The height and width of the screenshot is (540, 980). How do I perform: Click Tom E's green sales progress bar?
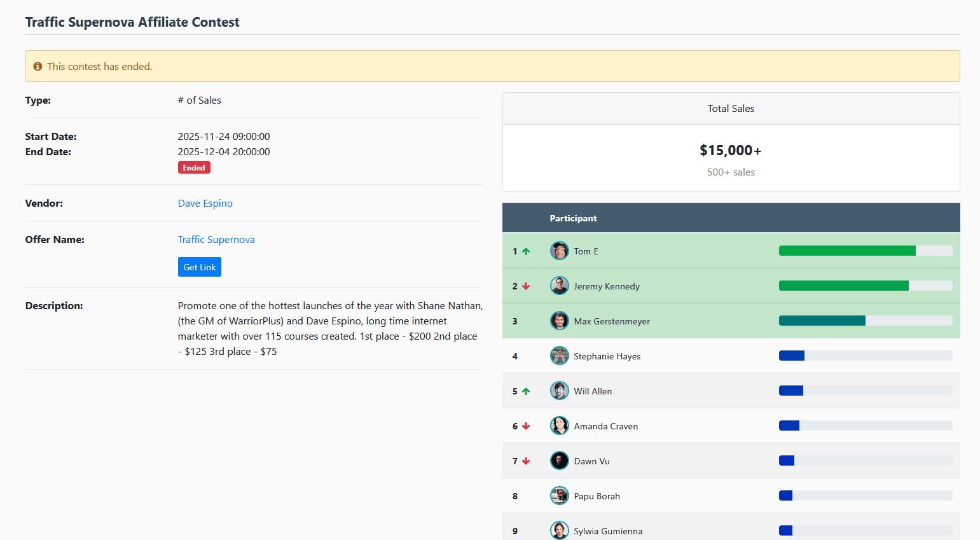pyautogui.click(x=846, y=251)
